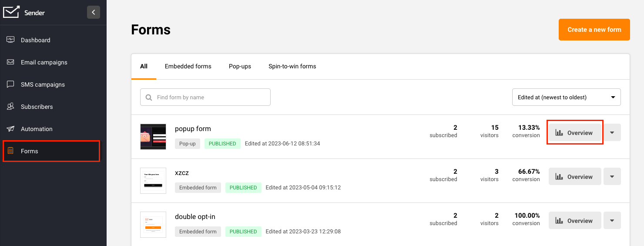Select Forms in the sidebar
Viewport: 644px width, 246px height.
pos(30,151)
